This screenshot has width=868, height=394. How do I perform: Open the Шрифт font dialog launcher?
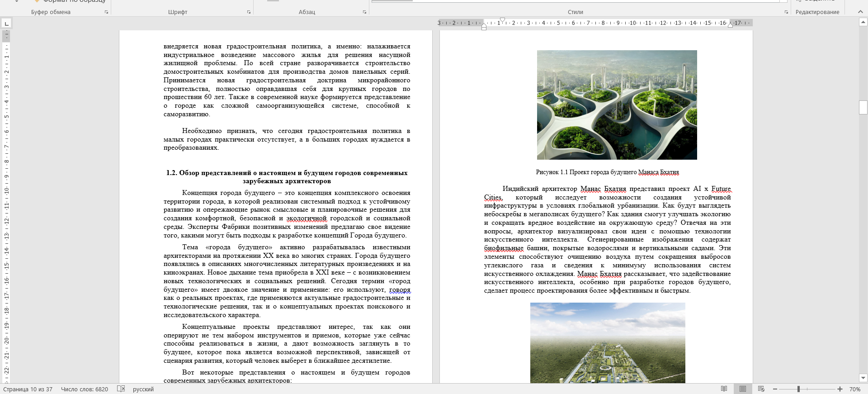click(x=249, y=12)
